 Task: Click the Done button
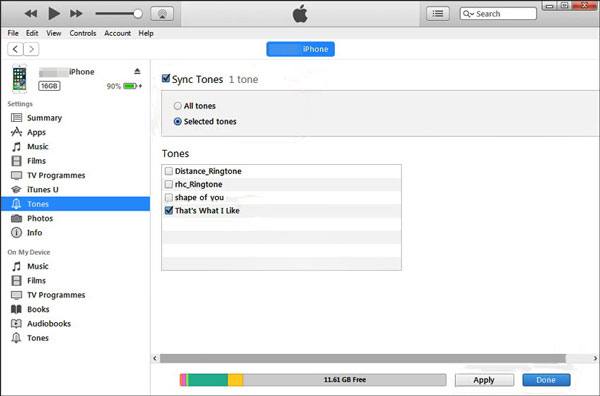546,380
